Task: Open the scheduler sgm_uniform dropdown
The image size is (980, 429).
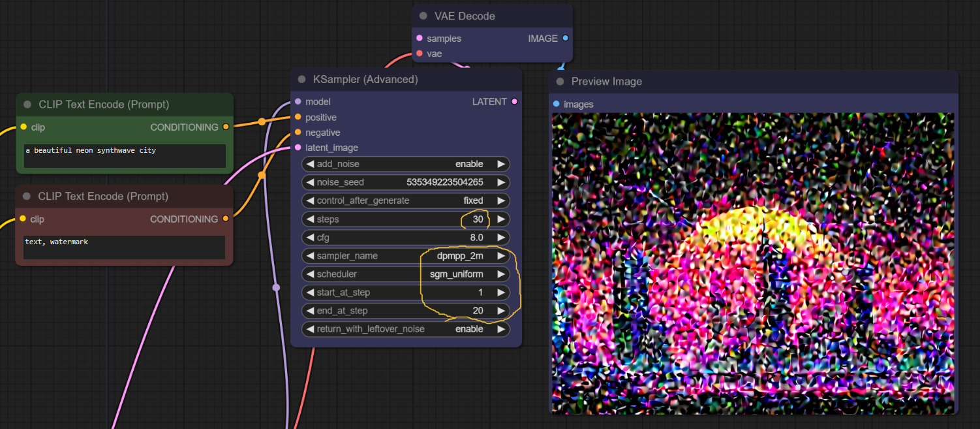Action: coord(405,274)
